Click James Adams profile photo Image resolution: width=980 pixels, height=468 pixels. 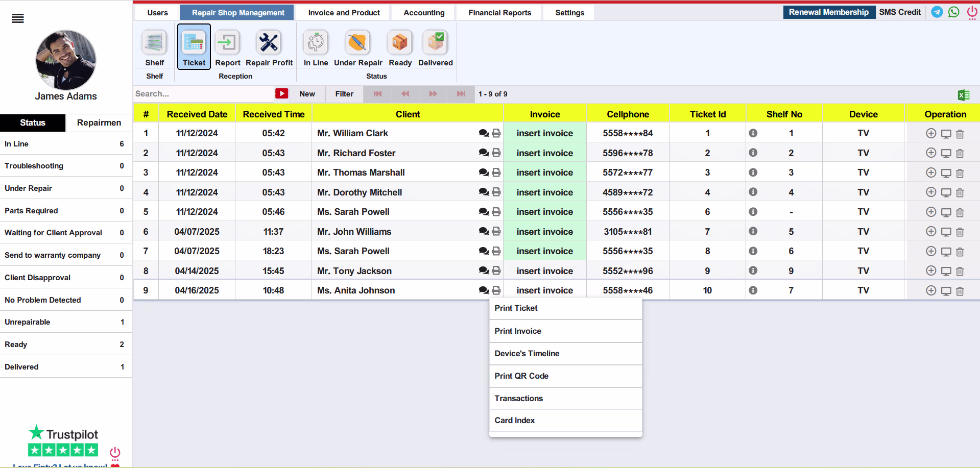coord(65,60)
